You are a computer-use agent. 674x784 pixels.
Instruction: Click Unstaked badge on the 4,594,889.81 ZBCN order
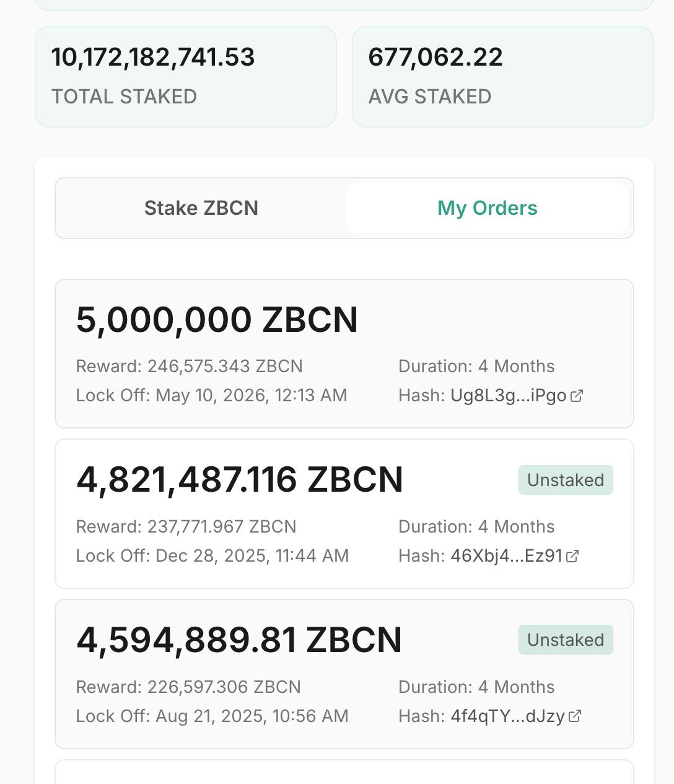point(566,640)
